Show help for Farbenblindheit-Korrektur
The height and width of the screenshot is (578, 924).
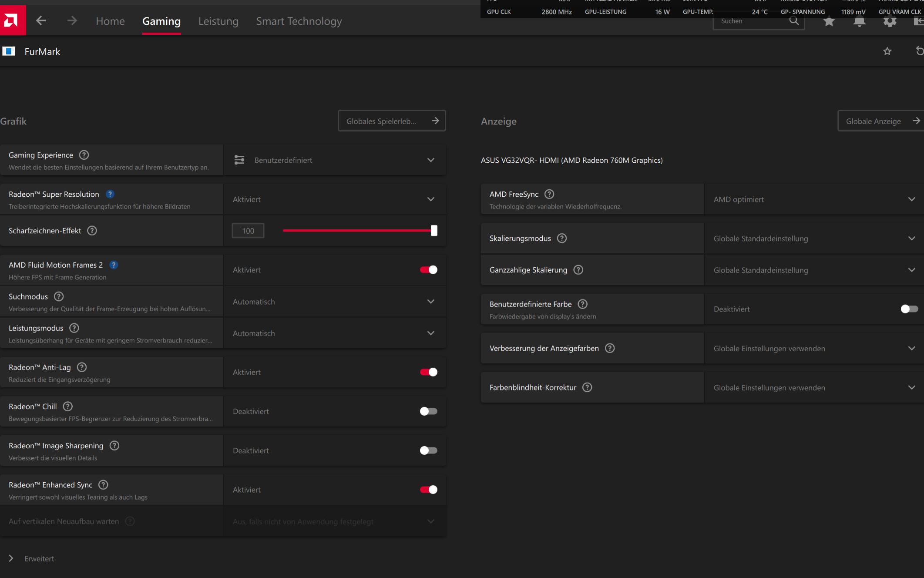tap(587, 387)
